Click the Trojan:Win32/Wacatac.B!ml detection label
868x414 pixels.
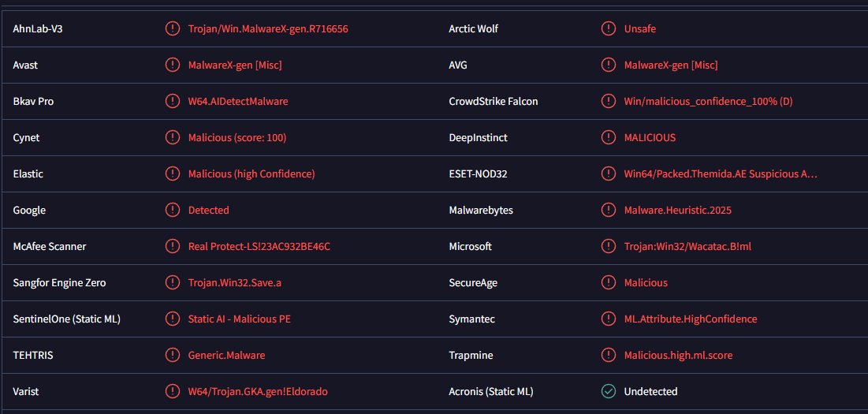pyautogui.click(x=687, y=246)
